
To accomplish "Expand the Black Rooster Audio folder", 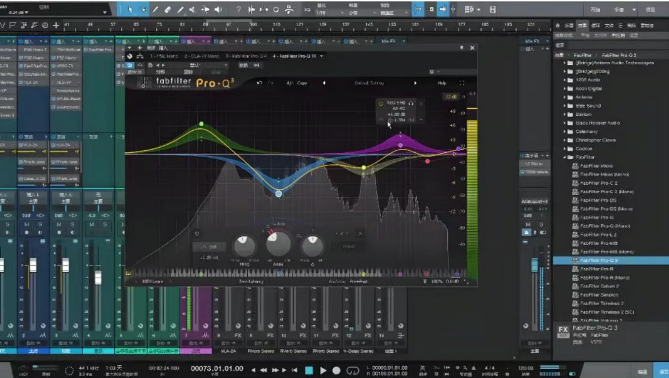I will (x=564, y=123).
